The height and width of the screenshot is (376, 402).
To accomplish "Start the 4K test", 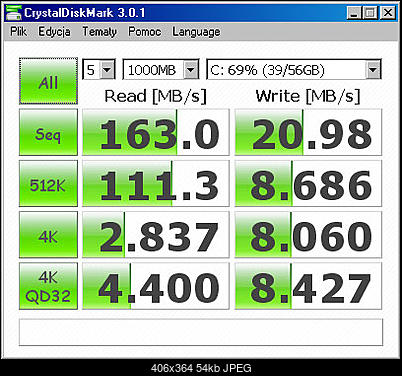I will coord(48,235).
